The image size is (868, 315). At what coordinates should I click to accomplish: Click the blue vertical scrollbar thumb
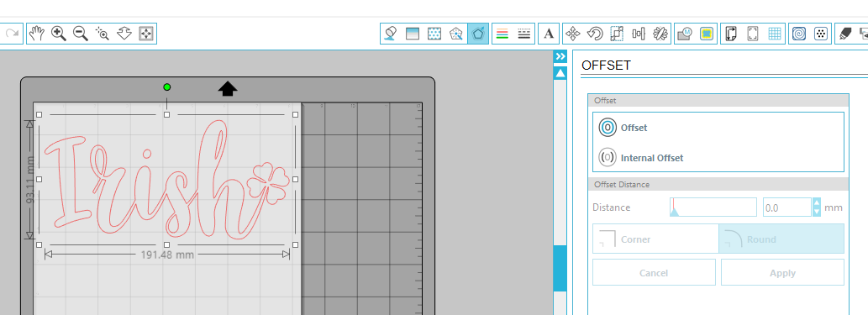(560, 269)
